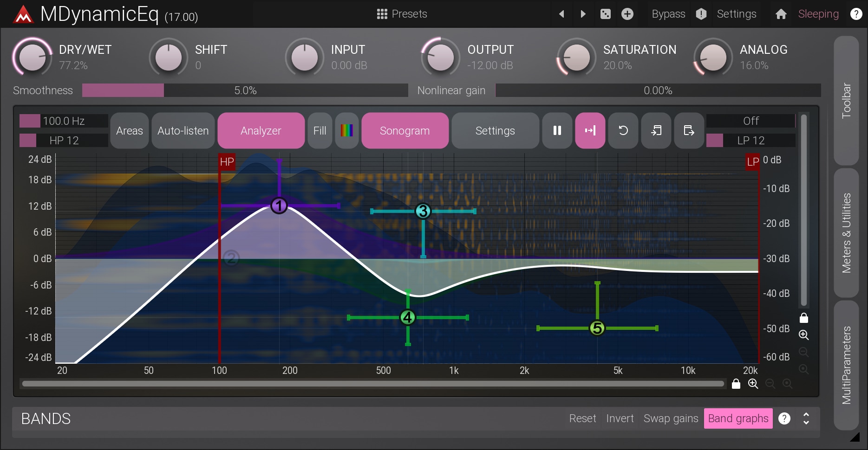
Task: Click the Swap gains button
Action: coord(671,418)
